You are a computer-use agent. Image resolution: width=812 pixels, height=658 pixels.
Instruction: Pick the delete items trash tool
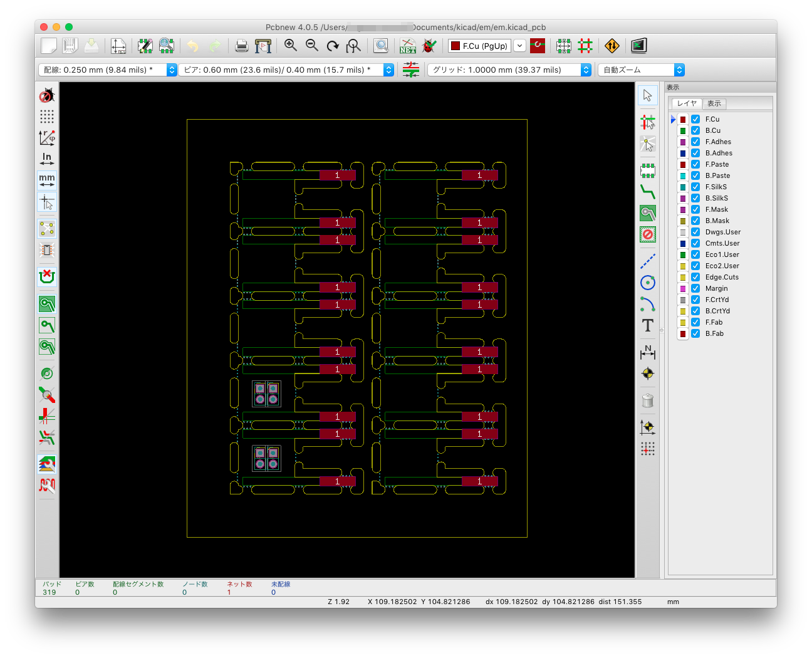648,400
